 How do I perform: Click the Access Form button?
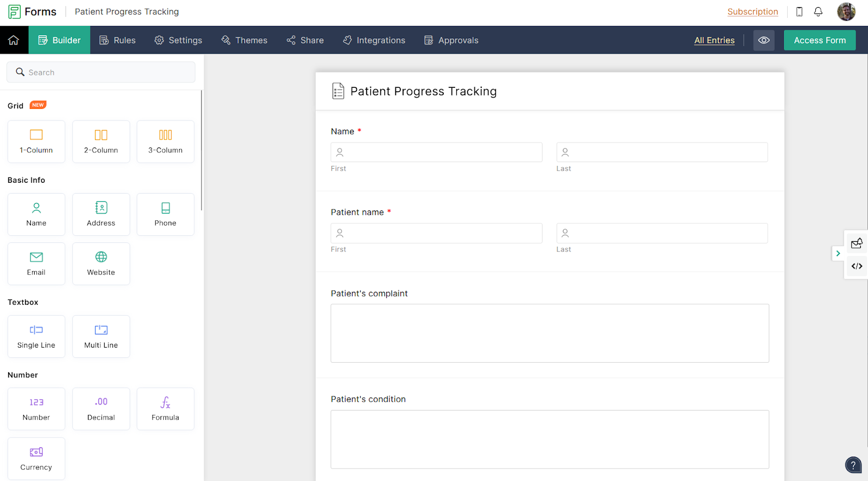(x=819, y=40)
